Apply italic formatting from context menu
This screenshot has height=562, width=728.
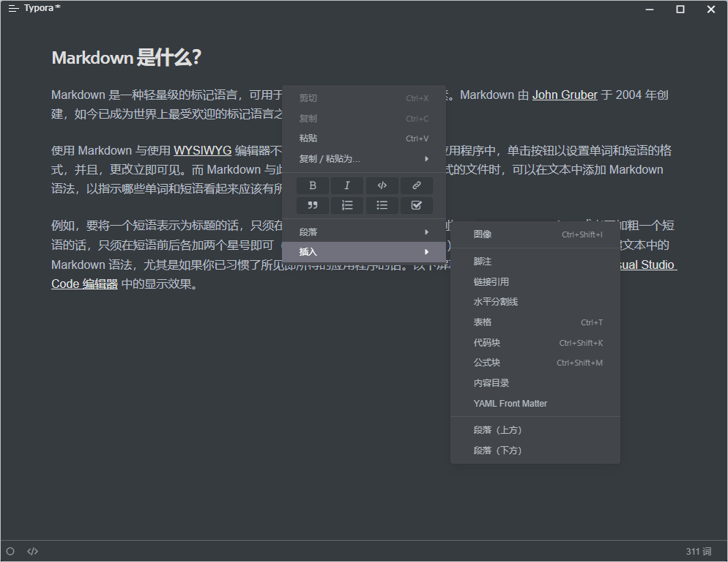(x=347, y=185)
